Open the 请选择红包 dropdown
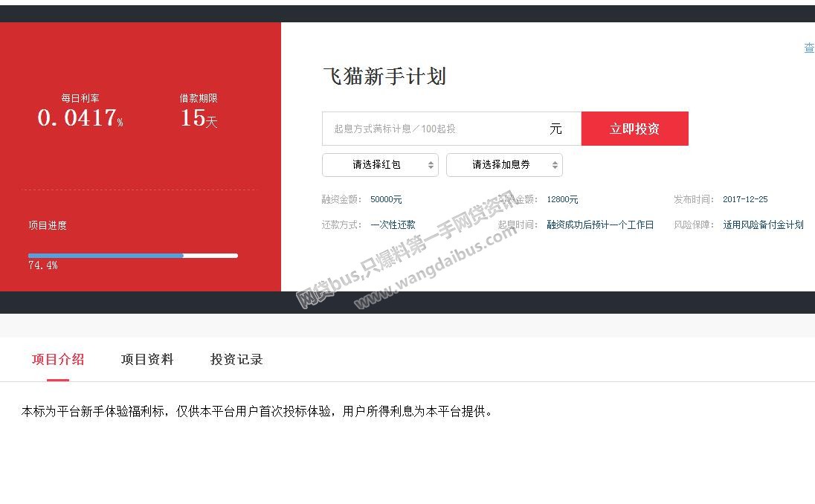Viewport: 815px width, 504px height. coord(380,165)
